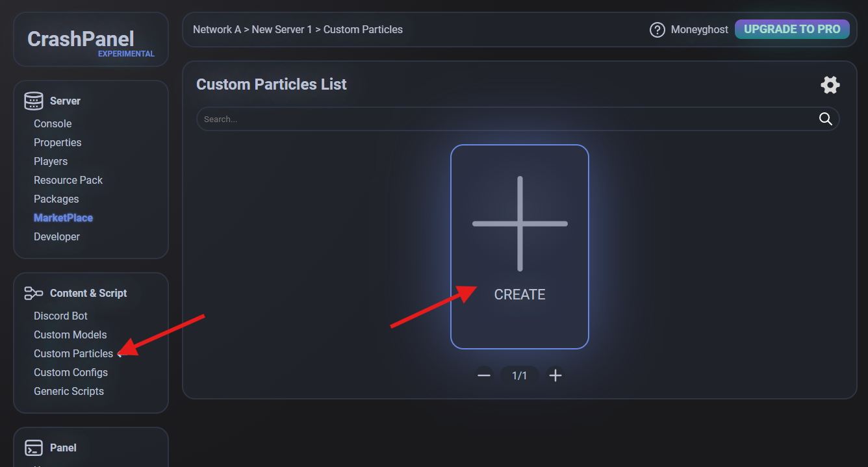Open the help question mark icon

tap(657, 30)
